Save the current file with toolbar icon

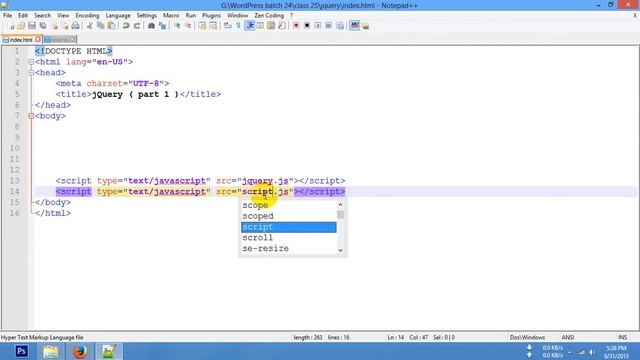32,26
